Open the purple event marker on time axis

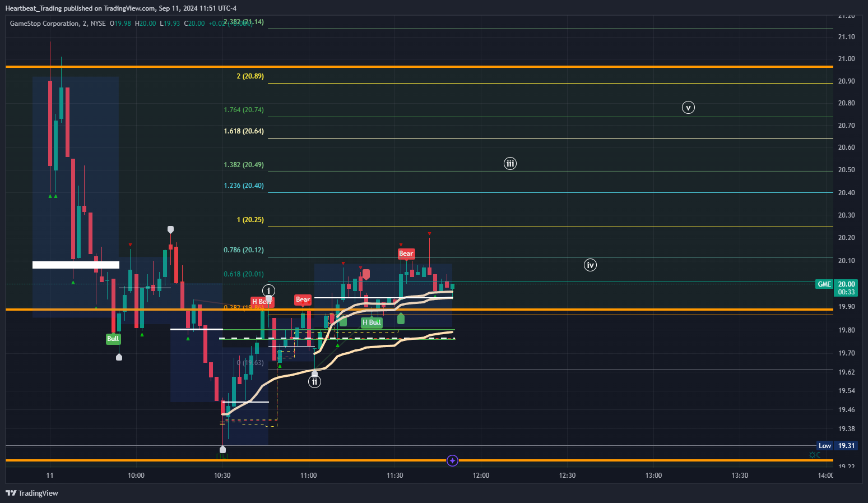coord(453,461)
